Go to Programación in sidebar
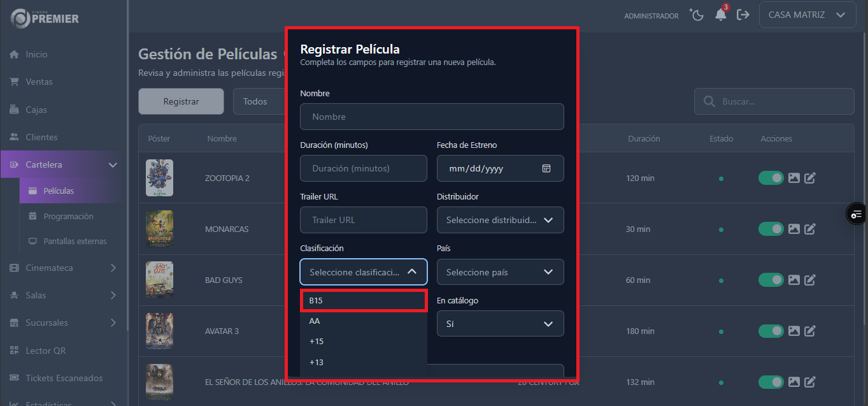Viewport: 868px width, 406px height. [x=68, y=216]
